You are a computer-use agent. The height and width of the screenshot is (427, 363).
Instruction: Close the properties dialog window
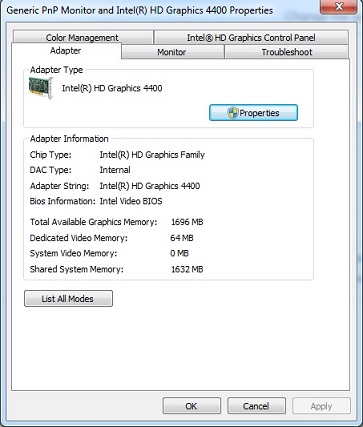pyautogui.click(x=339, y=6)
